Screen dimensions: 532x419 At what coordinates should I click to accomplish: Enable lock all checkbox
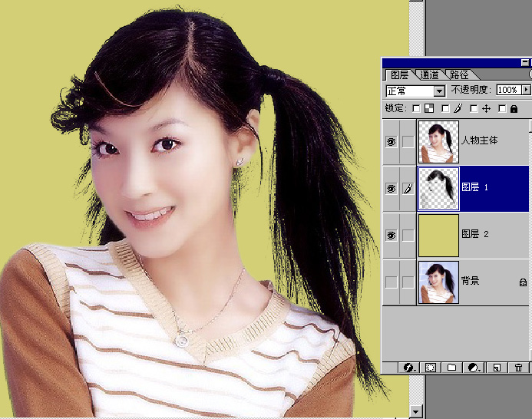coord(502,108)
